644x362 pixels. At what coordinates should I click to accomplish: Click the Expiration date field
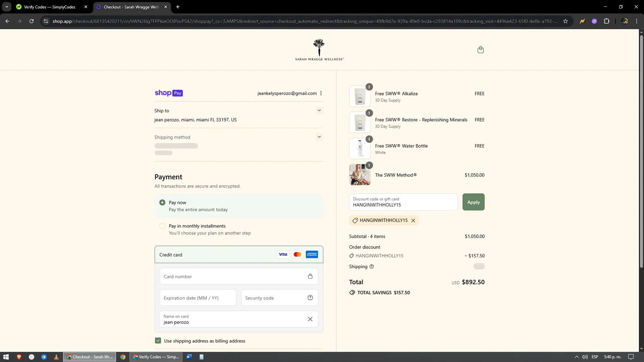[198, 298]
